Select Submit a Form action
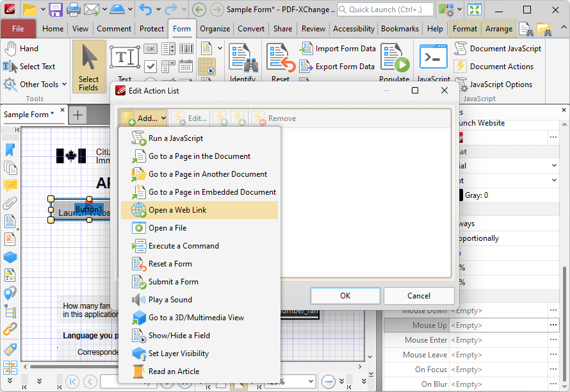Image resolution: width=570 pixels, height=392 pixels. pyautogui.click(x=200, y=282)
